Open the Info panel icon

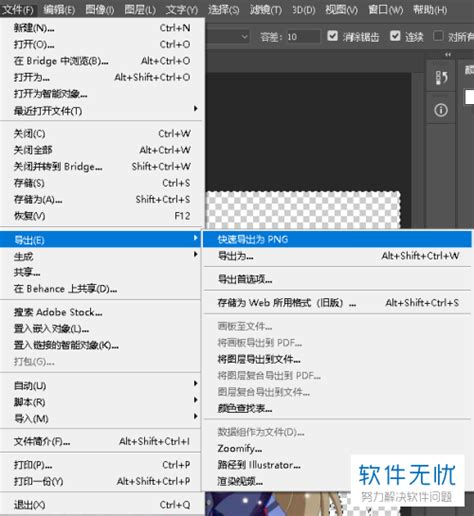point(441,110)
